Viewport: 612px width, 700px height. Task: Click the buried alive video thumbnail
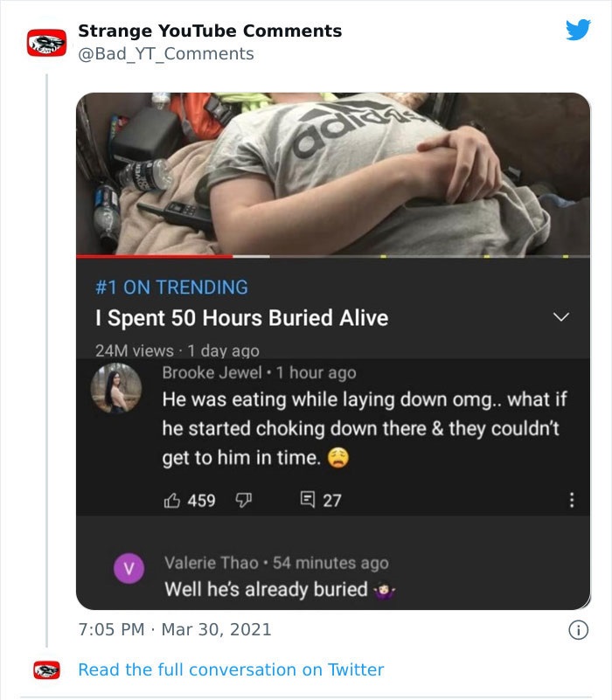point(332,173)
